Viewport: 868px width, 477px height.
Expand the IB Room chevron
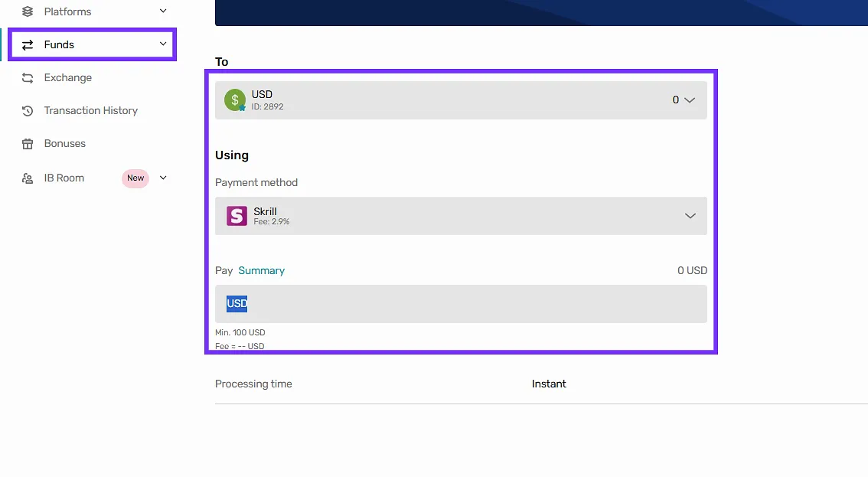click(162, 178)
